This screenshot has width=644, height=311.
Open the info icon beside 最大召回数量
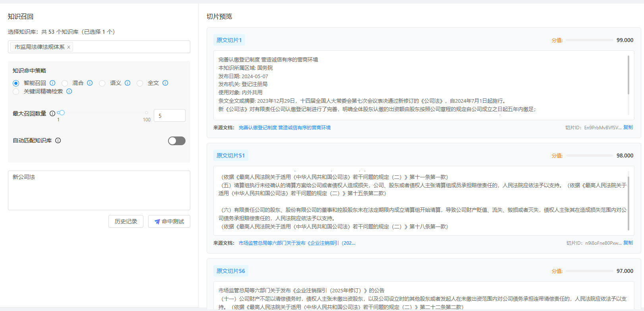tap(52, 113)
